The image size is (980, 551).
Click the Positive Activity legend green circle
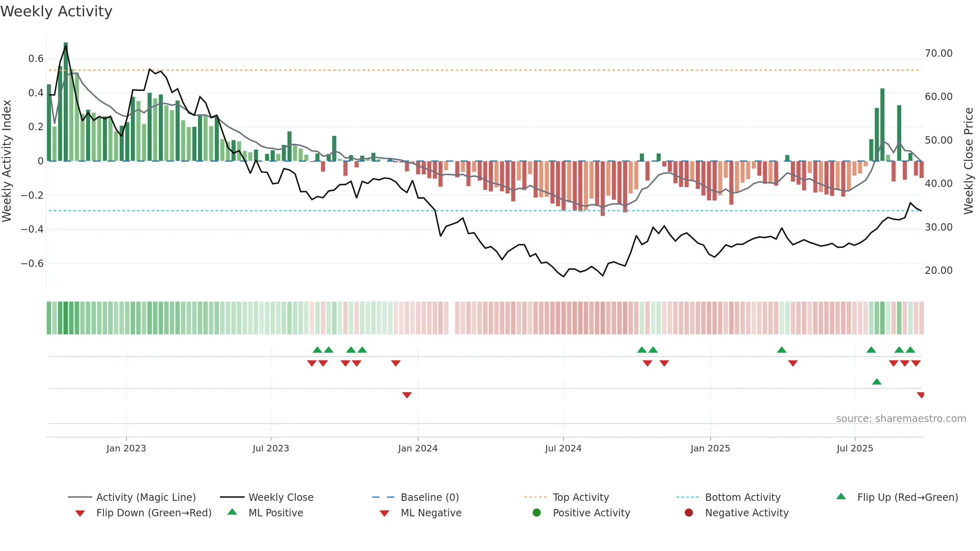(537, 512)
